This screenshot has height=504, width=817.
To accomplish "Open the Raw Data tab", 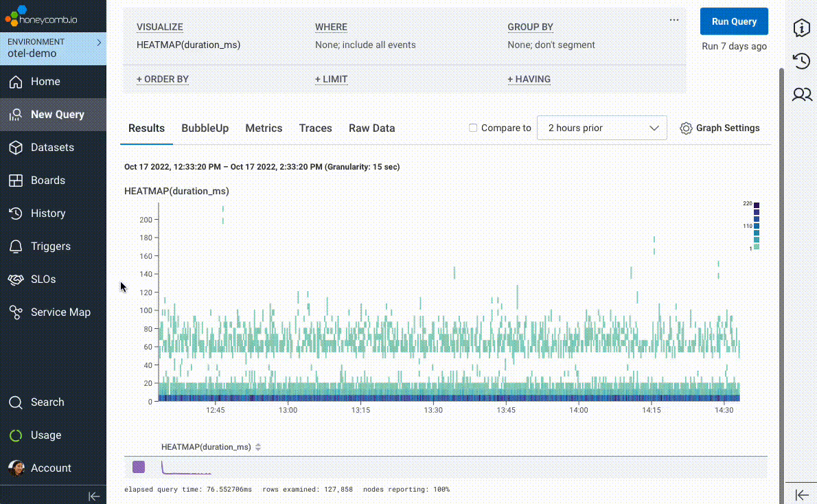I will pyautogui.click(x=371, y=128).
